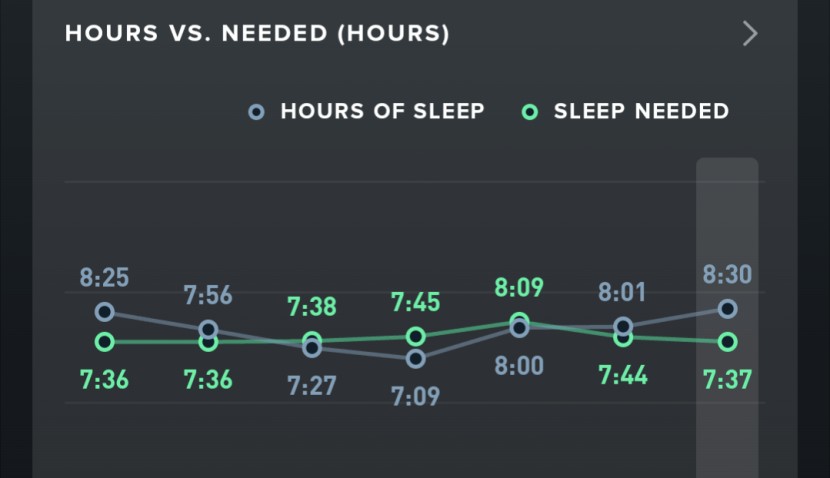Tap the 7:09 hours of sleep point
830x478 pixels.
[416, 358]
